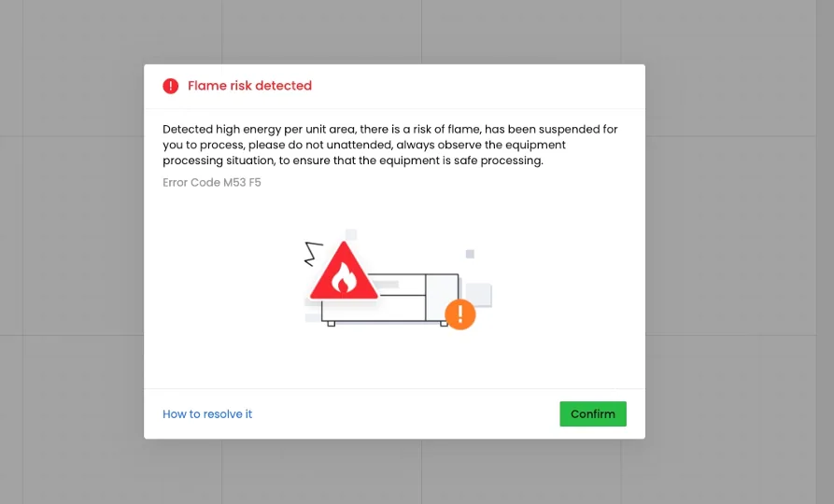Click the light gray block right of machine

point(479,295)
